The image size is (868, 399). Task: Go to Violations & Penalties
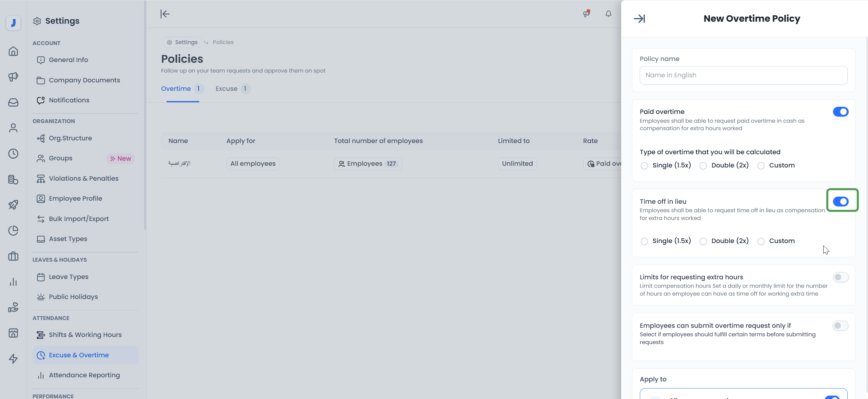pyautogui.click(x=83, y=179)
